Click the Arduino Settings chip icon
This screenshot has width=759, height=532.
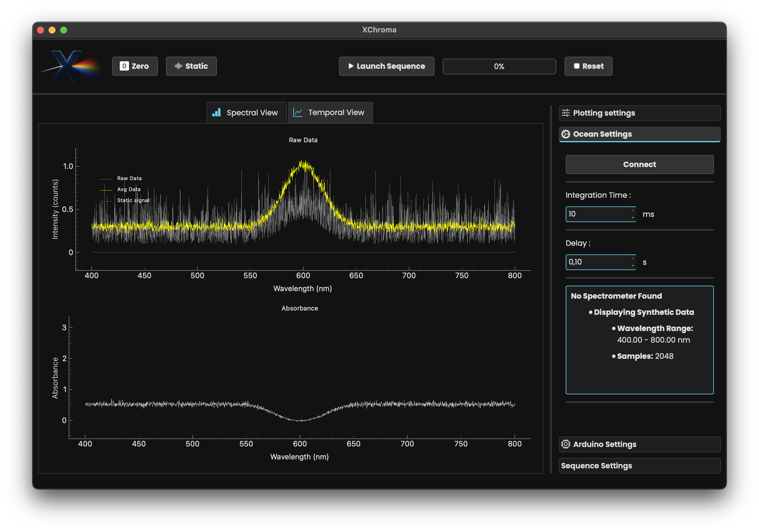pyautogui.click(x=565, y=444)
